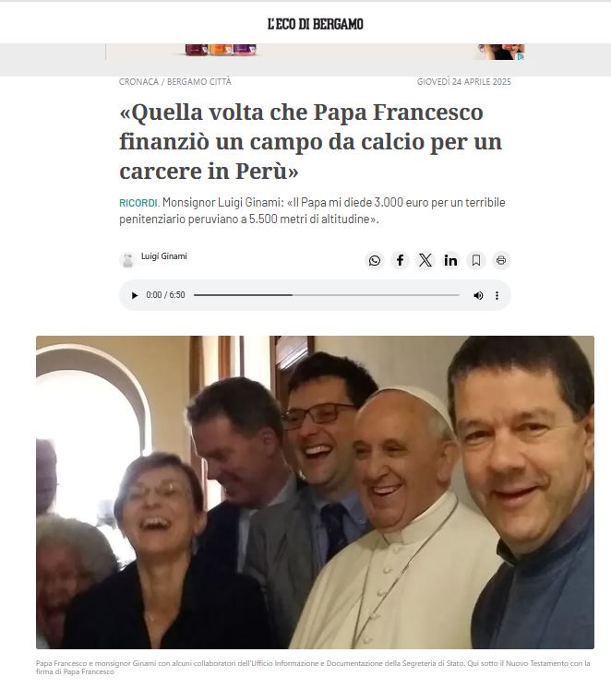Go to Cronaca section

pos(138,82)
